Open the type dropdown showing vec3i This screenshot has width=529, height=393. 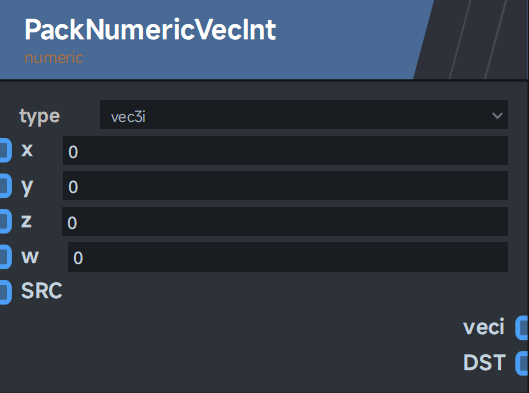click(304, 114)
